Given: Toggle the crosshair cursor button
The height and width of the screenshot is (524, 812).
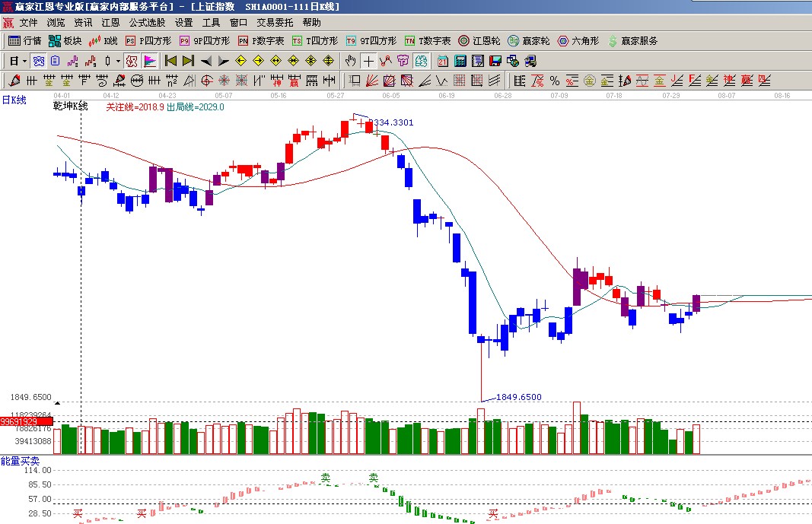Looking at the screenshot, I should tap(368, 61).
